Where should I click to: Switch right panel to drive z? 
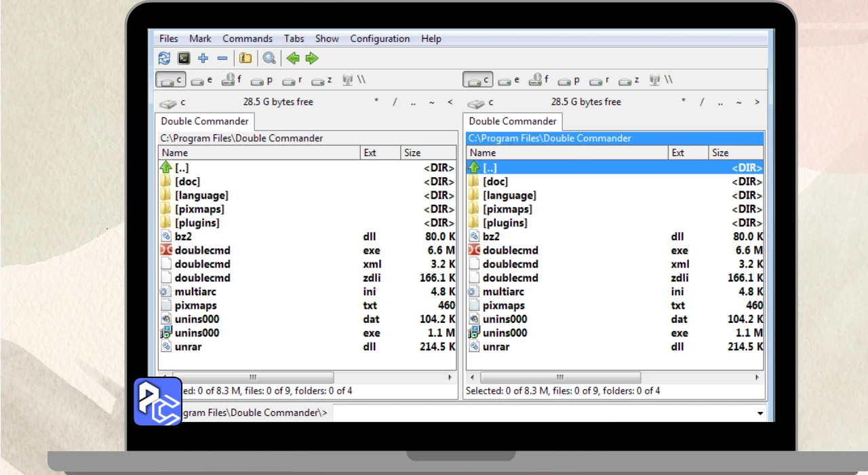pos(629,80)
